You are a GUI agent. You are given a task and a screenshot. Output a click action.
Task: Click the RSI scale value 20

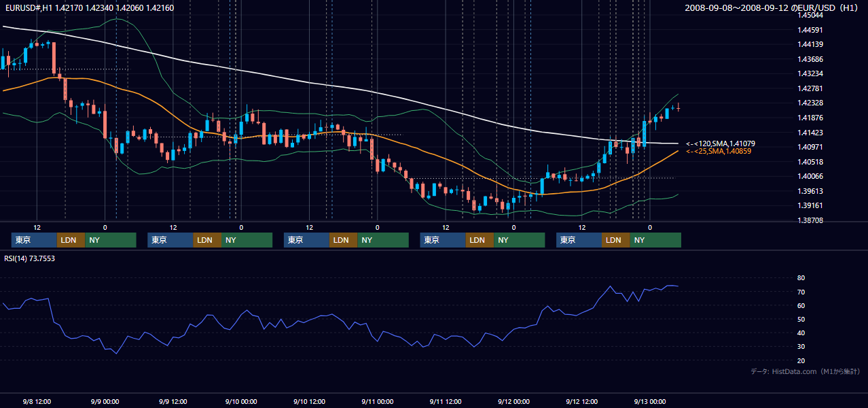click(x=801, y=360)
